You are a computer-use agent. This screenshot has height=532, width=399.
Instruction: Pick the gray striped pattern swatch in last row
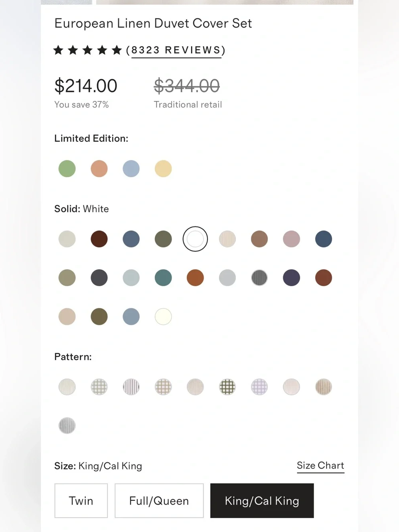(67, 425)
